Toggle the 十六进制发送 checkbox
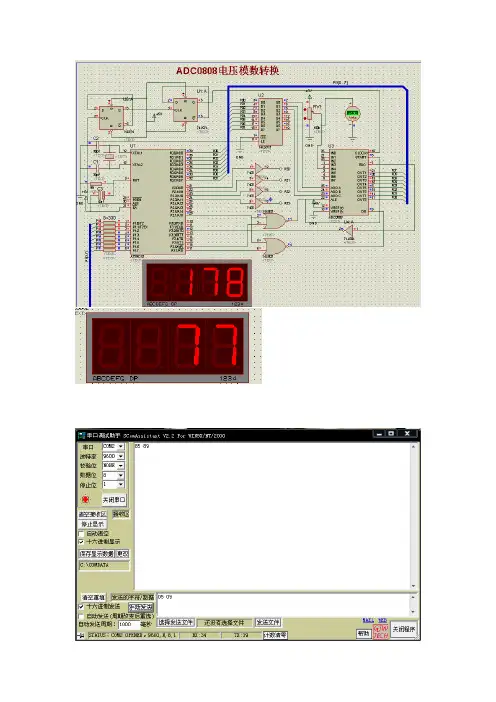The width and height of the screenshot is (496, 702). point(81,607)
